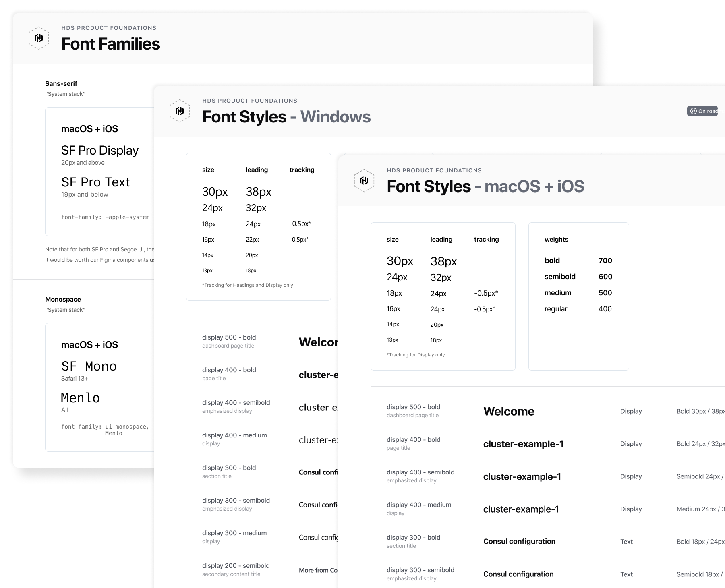Click the leading column header on macOS card
Image resolution: width=725 pixels, height=588 pixels.
(441, 240)
